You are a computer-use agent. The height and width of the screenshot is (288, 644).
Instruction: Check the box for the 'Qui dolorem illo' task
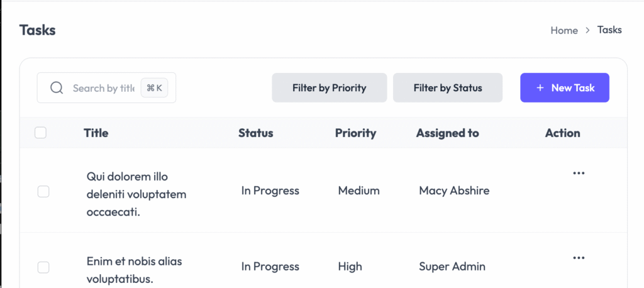(43, 191)
